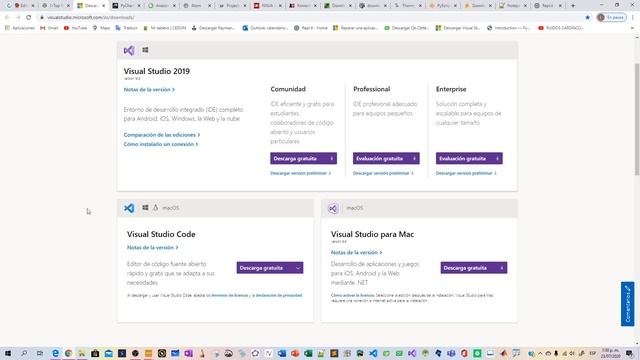Viewport: 640px width, 360px height.
Task: Reload the page with the refresh icon
Action: point(29,18)
